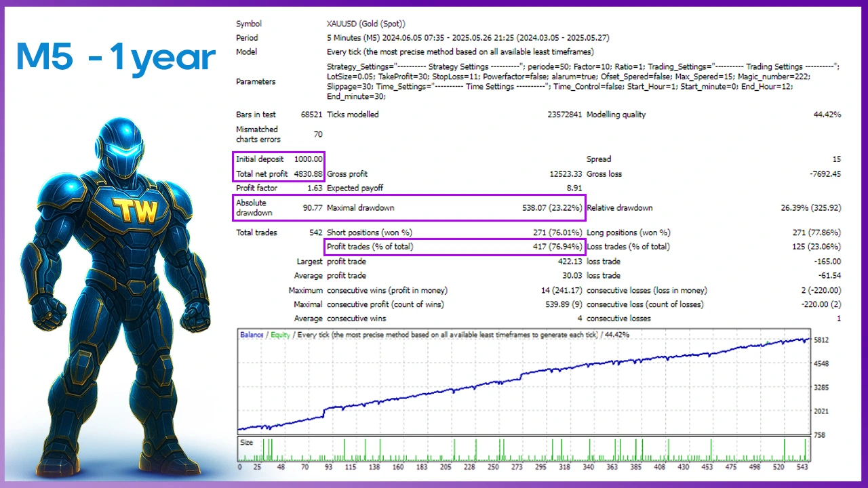Select the "Expected payoff" label
The image size is (868, 488).
click(x=355, y=188)
